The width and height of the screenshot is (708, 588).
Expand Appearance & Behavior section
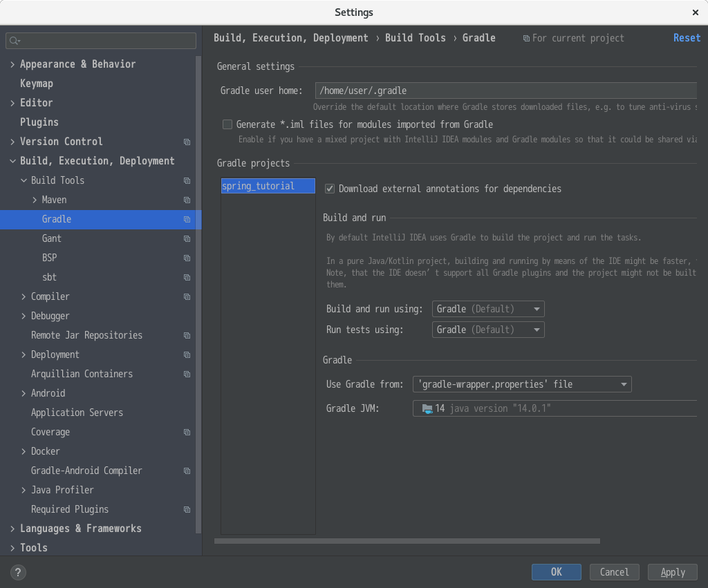pos(12,64)
